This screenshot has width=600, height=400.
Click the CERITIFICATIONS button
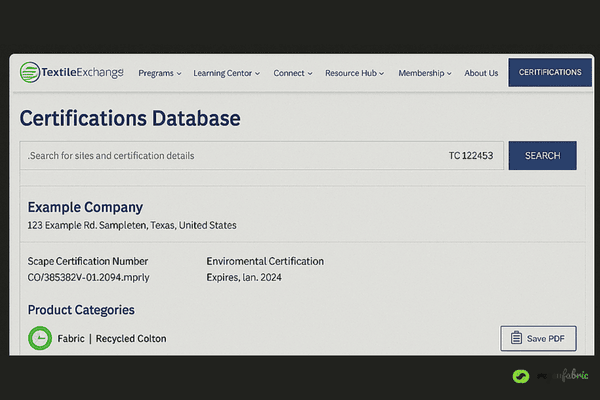pos(550,72)
